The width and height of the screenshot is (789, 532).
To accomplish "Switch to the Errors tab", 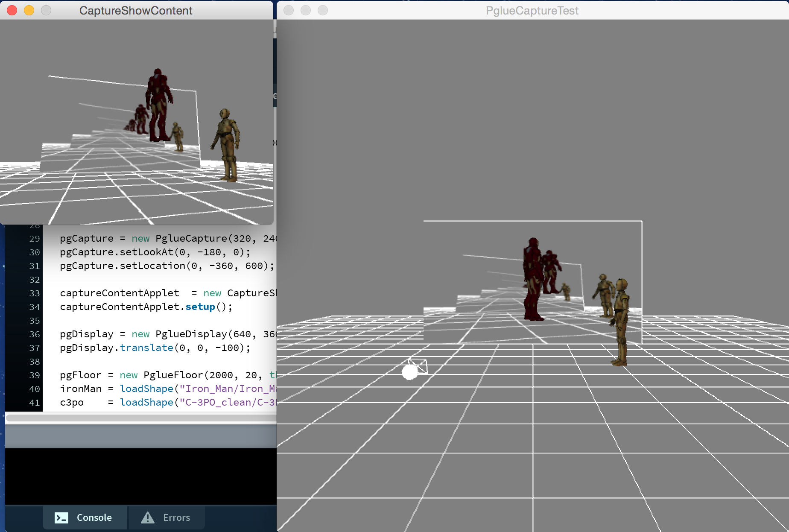I will [x=167, y=517].
